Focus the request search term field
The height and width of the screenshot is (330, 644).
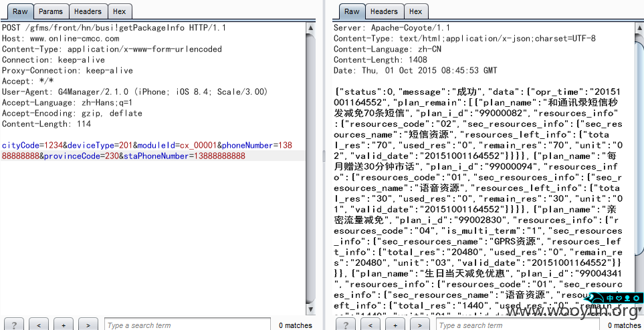click(187, 325)
